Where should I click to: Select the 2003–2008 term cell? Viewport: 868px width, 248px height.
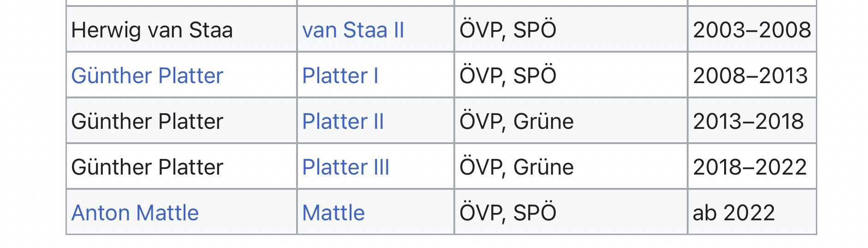pos(751,30)
